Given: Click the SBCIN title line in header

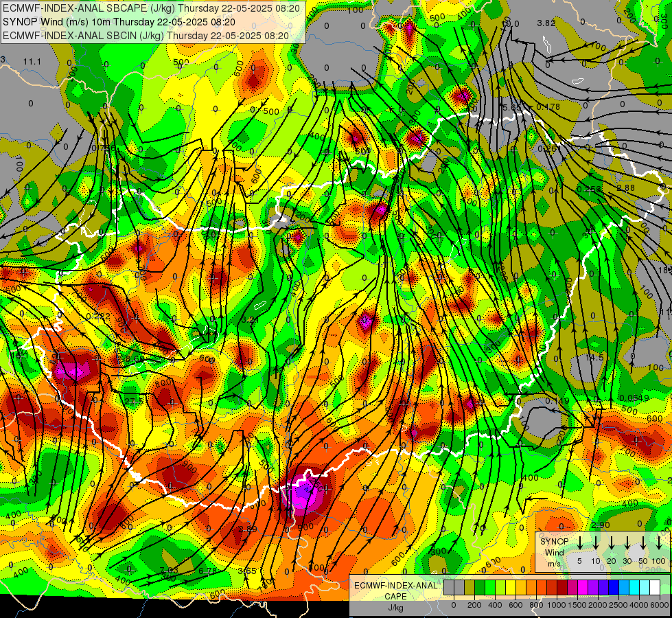Looking at the screenshot, I should [146, 36].
